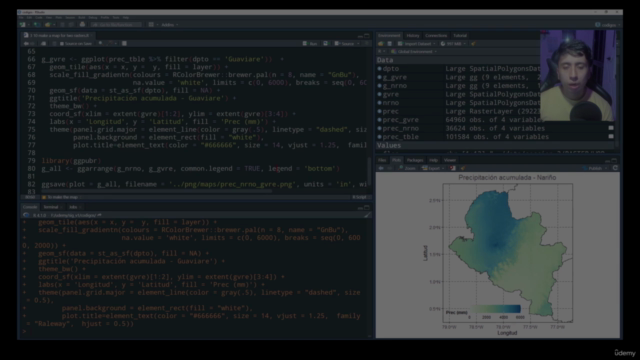View prec_nrno as table grid icon
Screen dimensions: 640x360
coord(611,128)
